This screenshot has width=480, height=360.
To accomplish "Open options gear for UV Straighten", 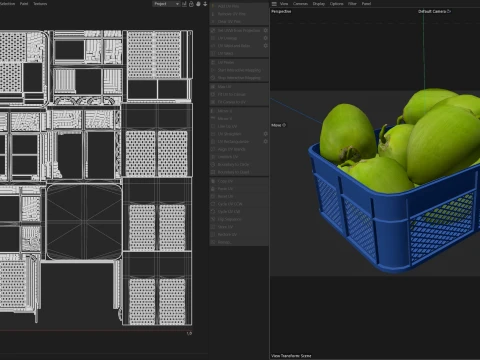I will point(266,134).
